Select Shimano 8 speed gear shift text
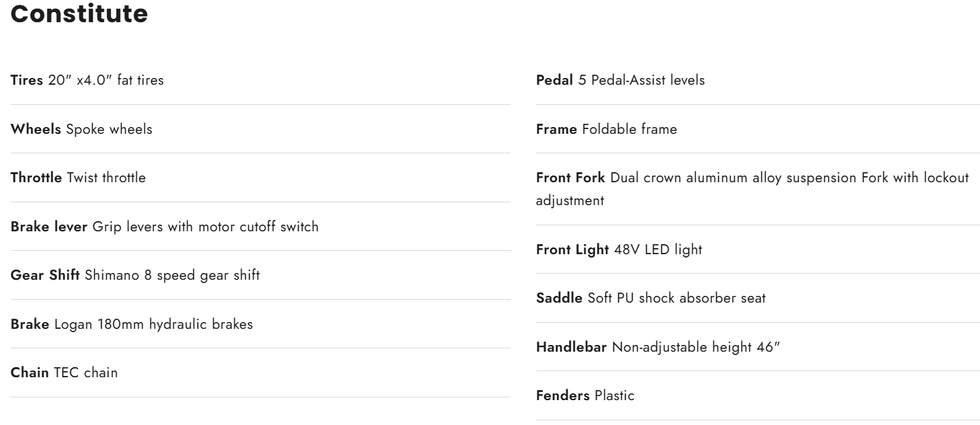The height and width of the screenshot is (425, 980). (x=172, y=275)
